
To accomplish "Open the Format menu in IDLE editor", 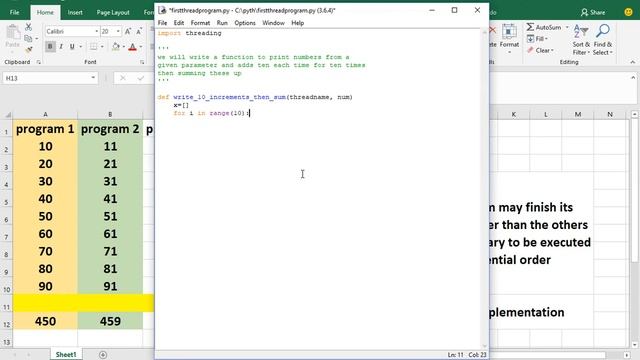I will (x=200, y=23).
